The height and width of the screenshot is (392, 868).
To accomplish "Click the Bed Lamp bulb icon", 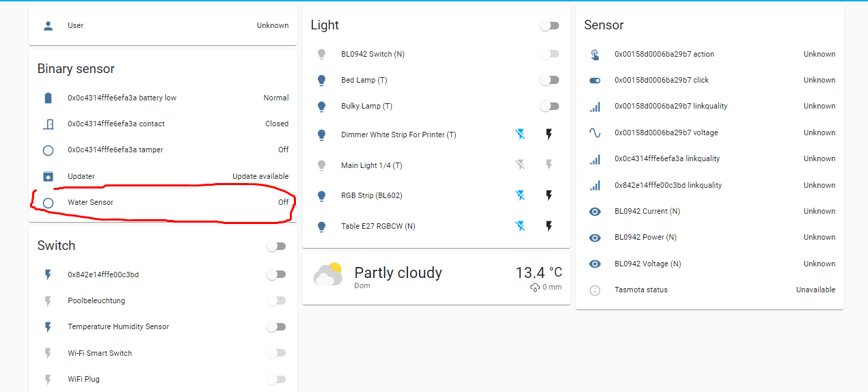I will point(322,80).
